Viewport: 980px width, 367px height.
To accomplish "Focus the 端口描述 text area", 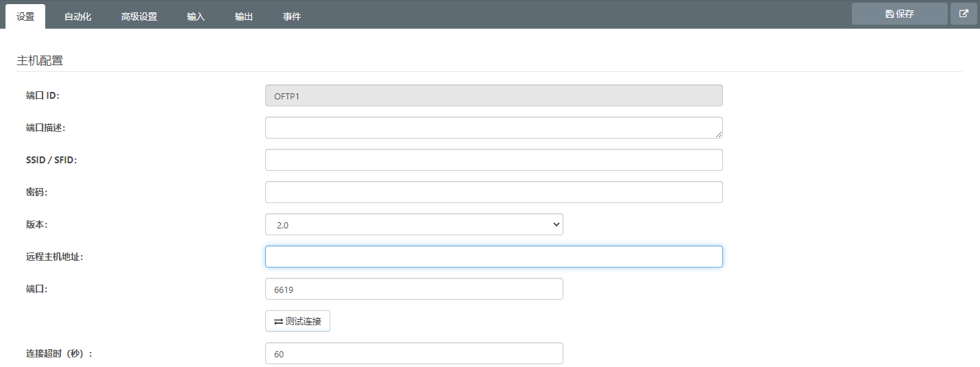I will pyautogui.click(x=493, y=128).
